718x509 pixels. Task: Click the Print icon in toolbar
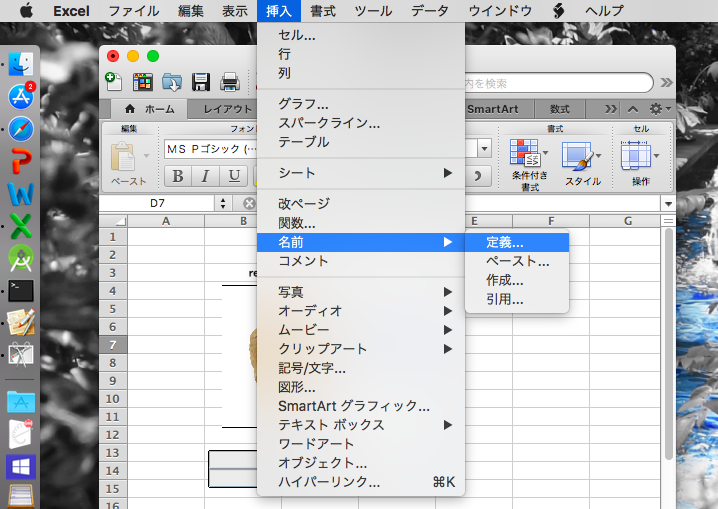click(x=229, y=82)
